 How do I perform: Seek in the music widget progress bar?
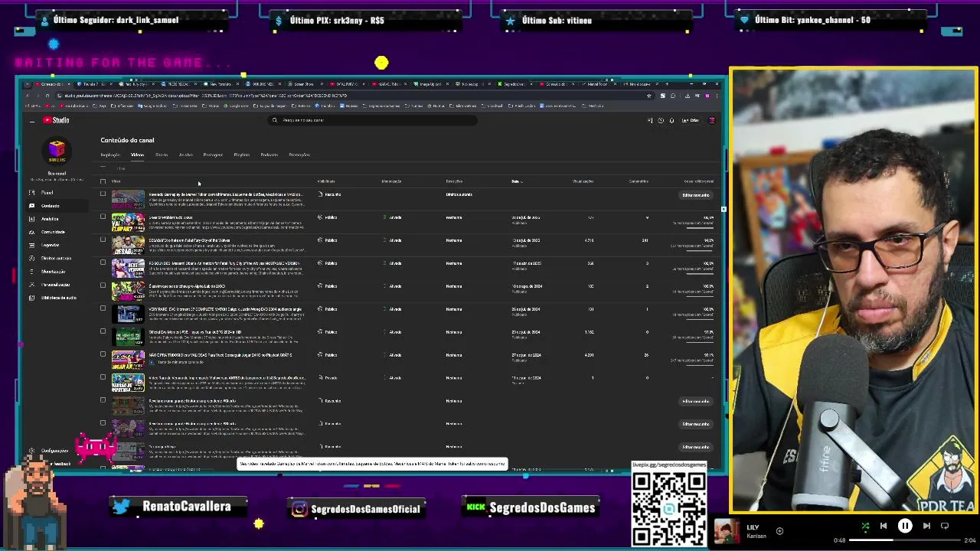pyautogui.click(x=903, y=540)
